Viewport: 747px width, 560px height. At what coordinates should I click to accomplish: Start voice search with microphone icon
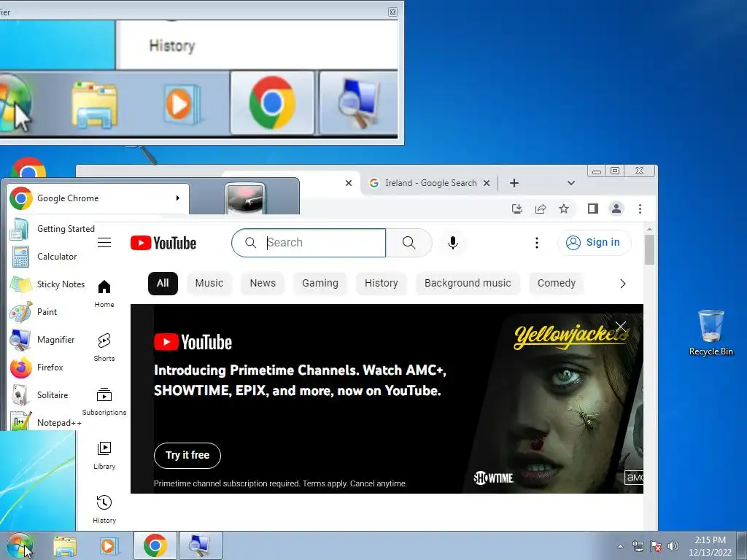tap(453, 243)
